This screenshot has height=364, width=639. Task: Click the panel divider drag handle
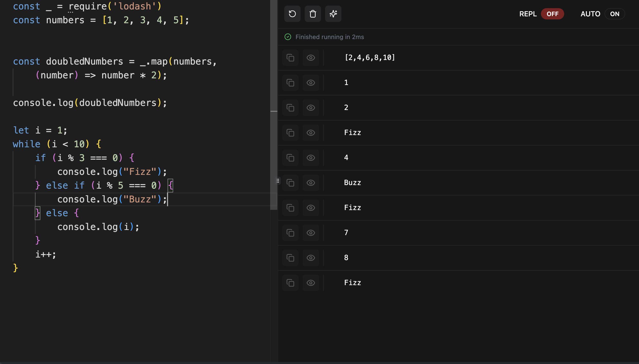point(278,181)
